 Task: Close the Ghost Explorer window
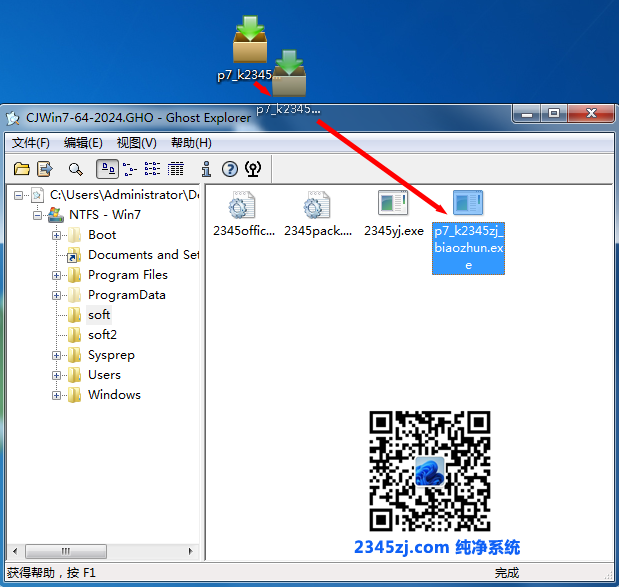[591, 114]
